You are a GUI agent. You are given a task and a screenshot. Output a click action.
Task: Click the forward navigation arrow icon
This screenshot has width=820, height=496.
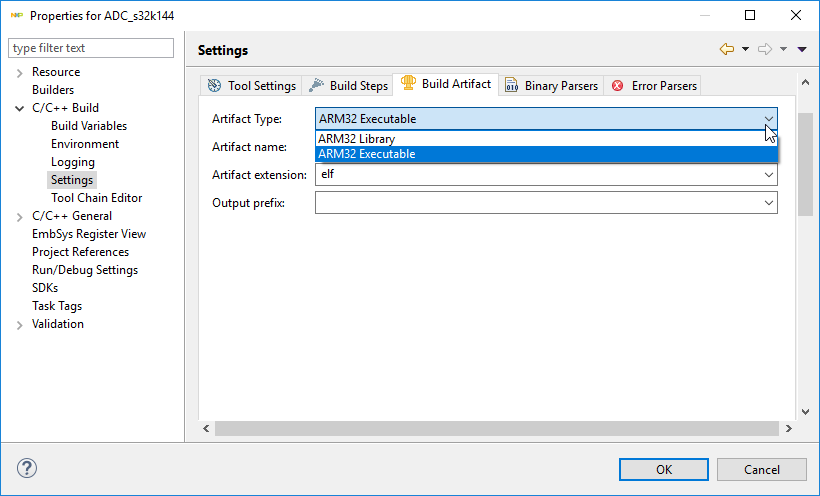tap(765, 49)
